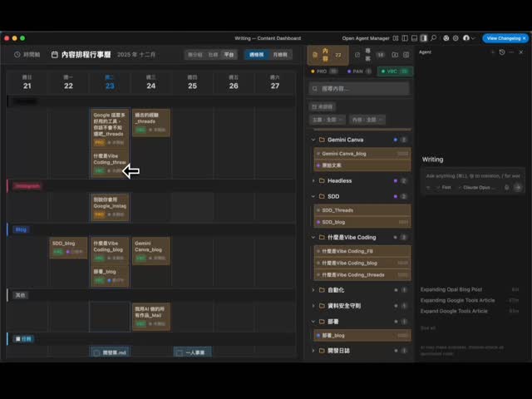Open the time axis clock view

[x=26, y=54]
